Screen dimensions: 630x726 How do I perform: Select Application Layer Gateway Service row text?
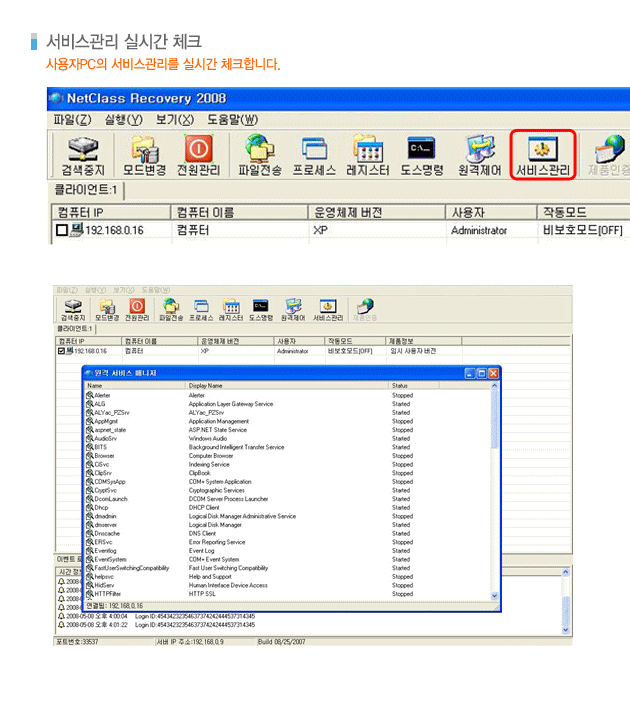click(231, 404)
